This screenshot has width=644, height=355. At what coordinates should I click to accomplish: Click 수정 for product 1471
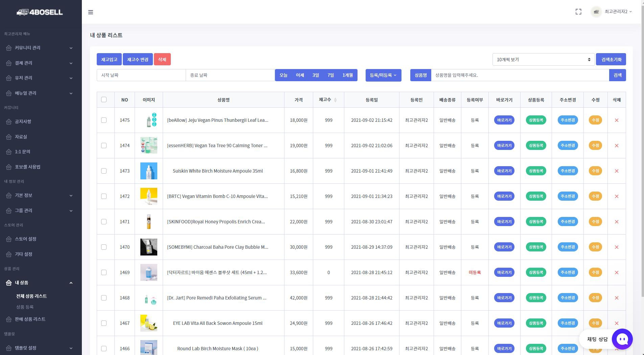tap(595, 222)
